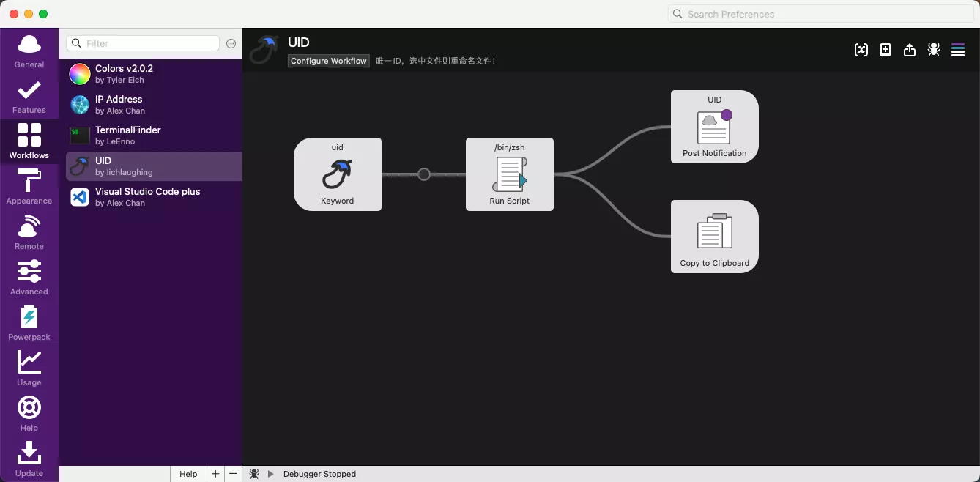
Task: Open the workflow list options menu icon
Action: (958, 50)
